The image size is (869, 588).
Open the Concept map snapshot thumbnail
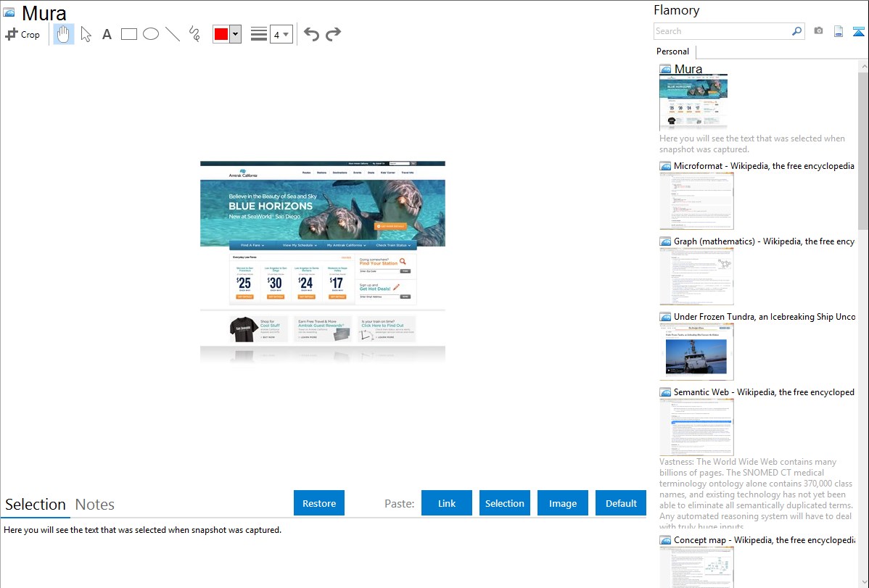(696, 567)
